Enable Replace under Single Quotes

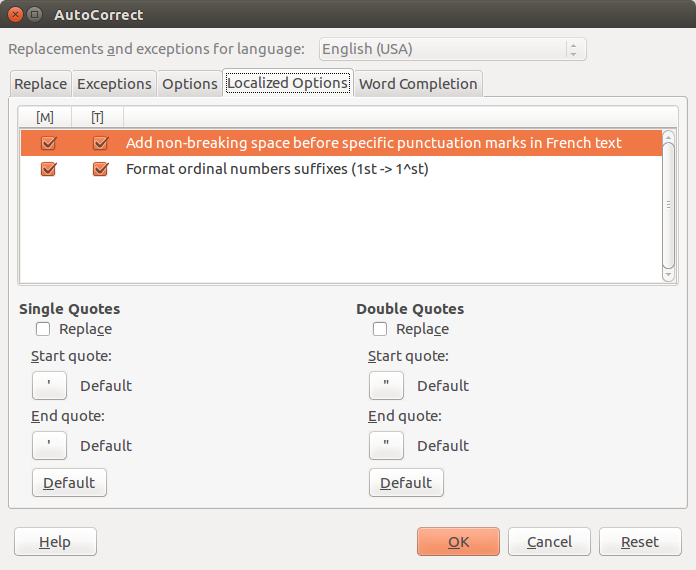tap(43, 329)
